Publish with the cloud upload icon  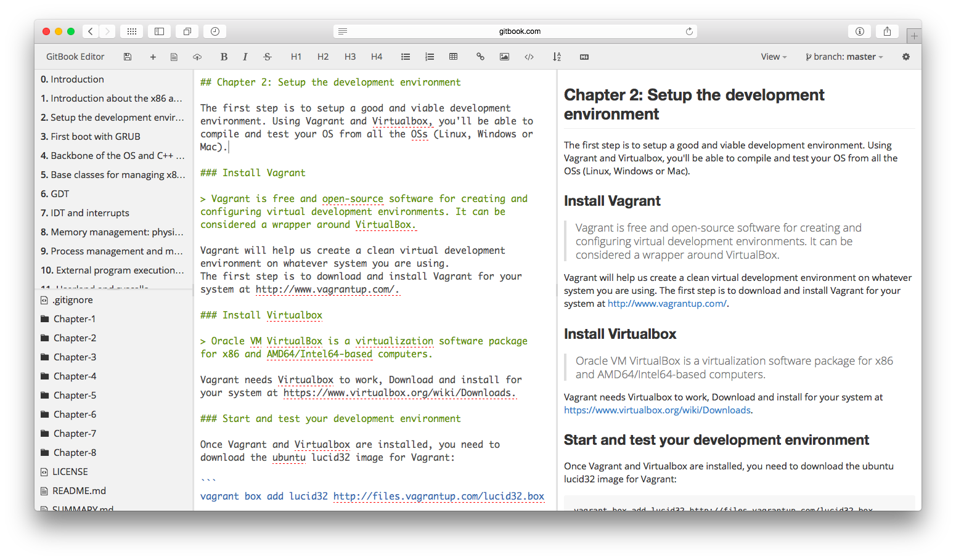pos(197,57)
